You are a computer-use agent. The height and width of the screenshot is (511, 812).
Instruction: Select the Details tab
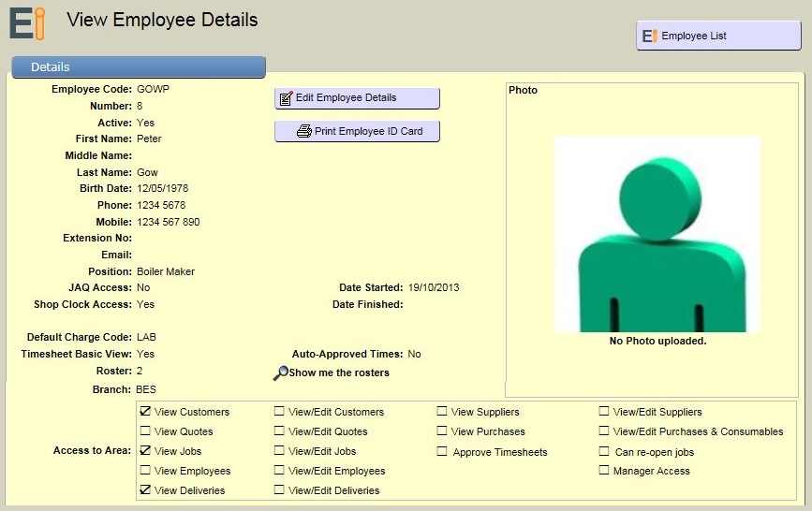pos(138,67)
